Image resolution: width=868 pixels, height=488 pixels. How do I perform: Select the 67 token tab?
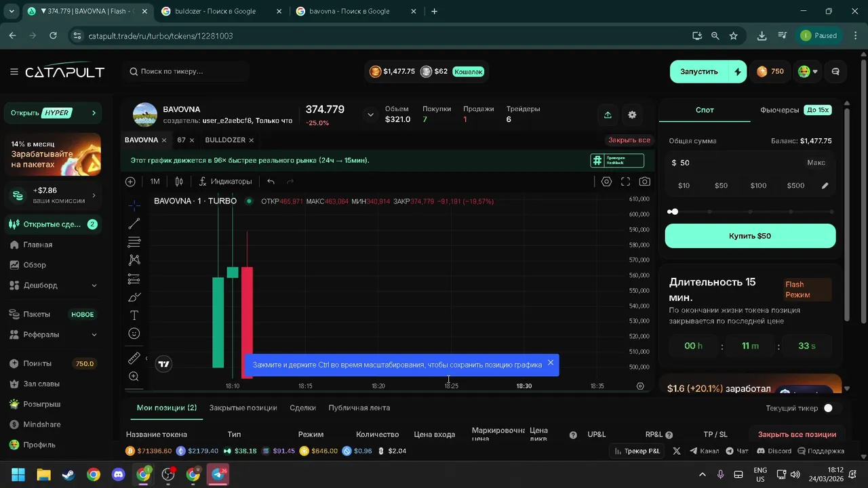pyautogui.click(x=181, y=140)
